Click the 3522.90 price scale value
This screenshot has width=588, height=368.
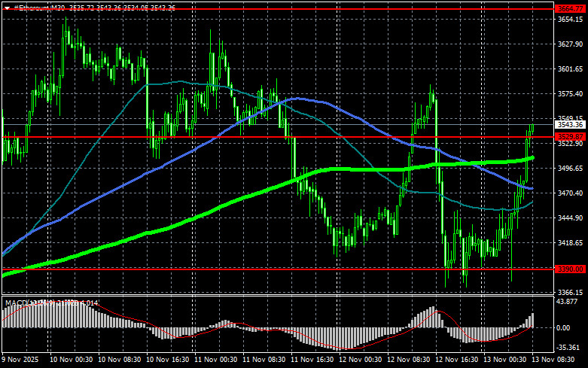tap(571, 144)
